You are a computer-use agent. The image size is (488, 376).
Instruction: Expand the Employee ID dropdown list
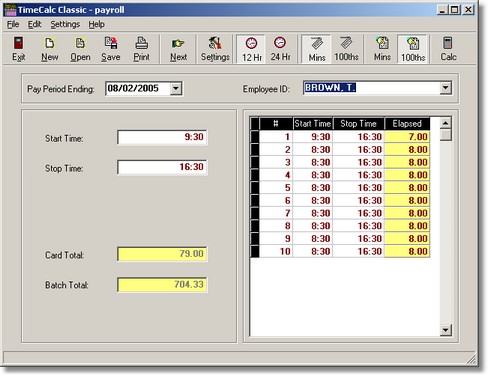pyautogui.click(x=445, y=88)
